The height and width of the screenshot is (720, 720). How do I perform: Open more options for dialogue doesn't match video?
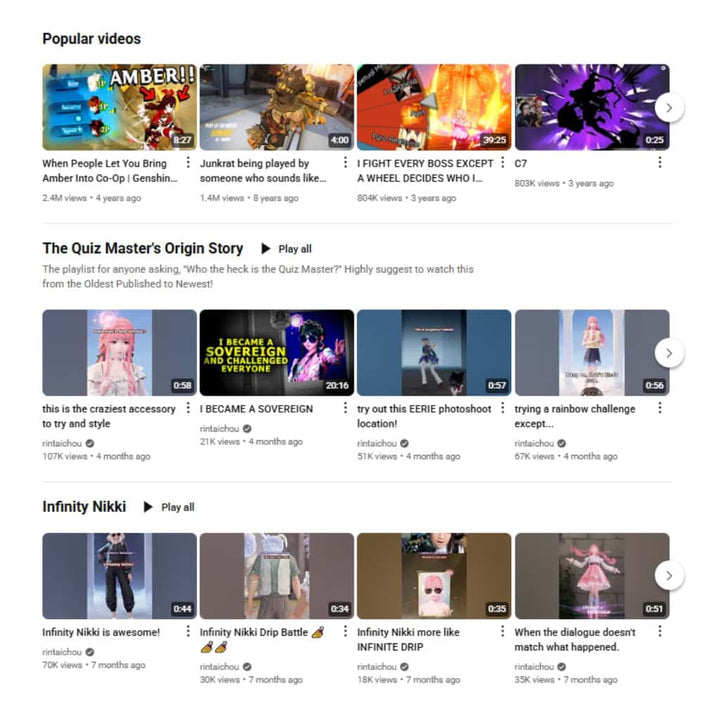660,631
